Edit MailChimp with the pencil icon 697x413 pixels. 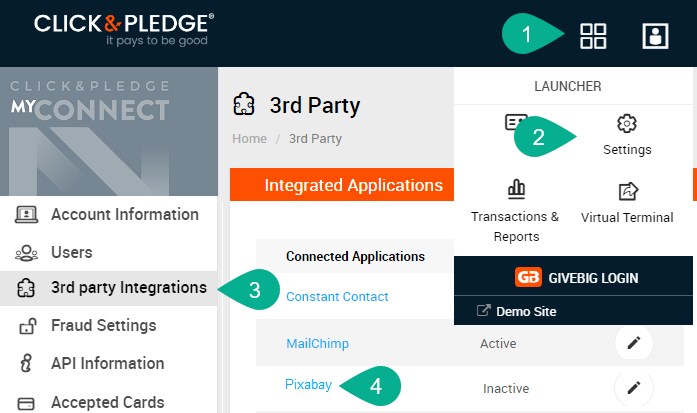coord(633,343)
